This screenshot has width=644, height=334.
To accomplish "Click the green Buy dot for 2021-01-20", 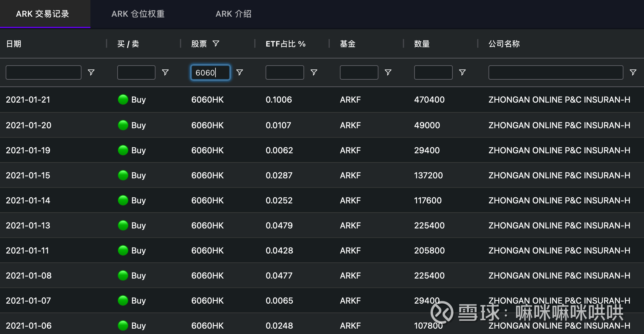I will click(123, 125).
